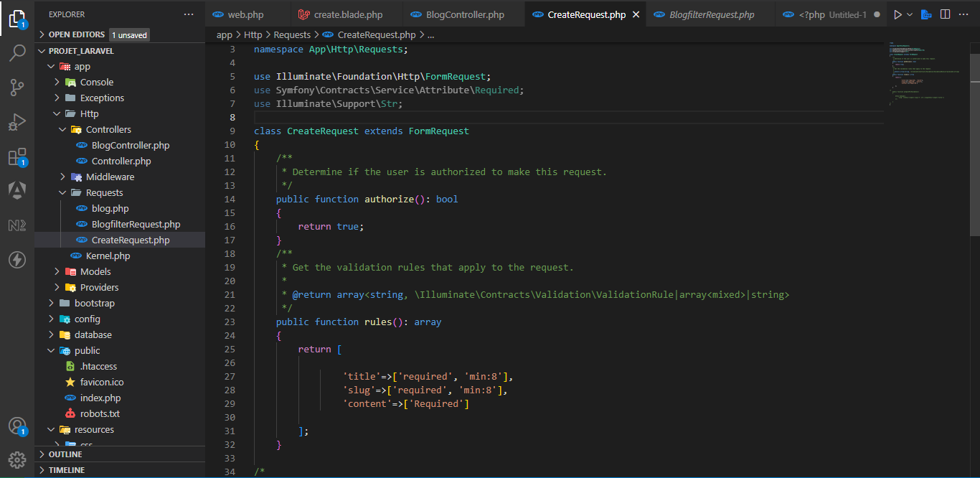The height and width of the screenshot is (478, 980).
Task: Expand the Middleware folder
Action: 110,177
